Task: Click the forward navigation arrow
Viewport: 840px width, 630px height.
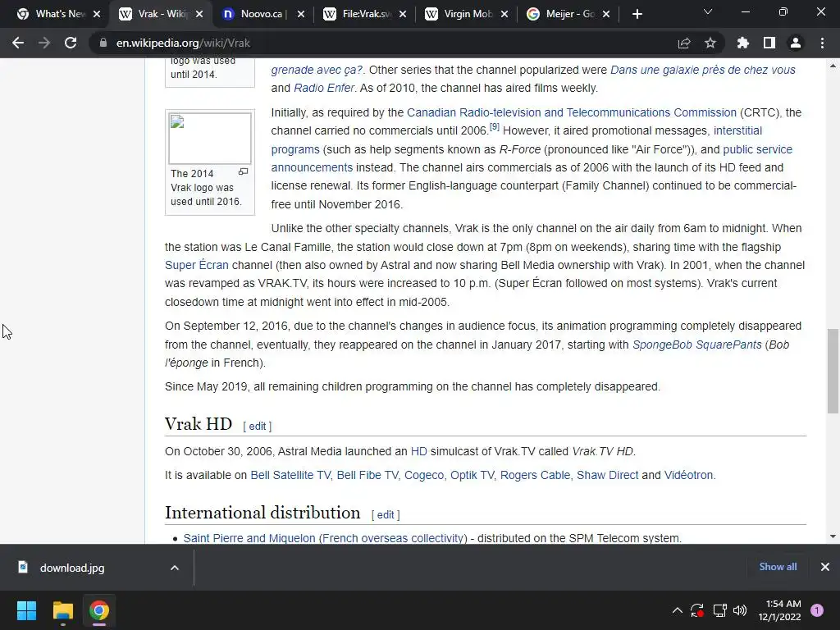Action: tap(44, 43)
